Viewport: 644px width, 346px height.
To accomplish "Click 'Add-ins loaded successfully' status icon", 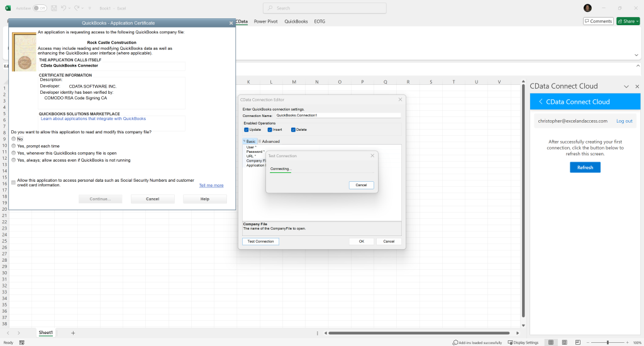I will point(455,343).
